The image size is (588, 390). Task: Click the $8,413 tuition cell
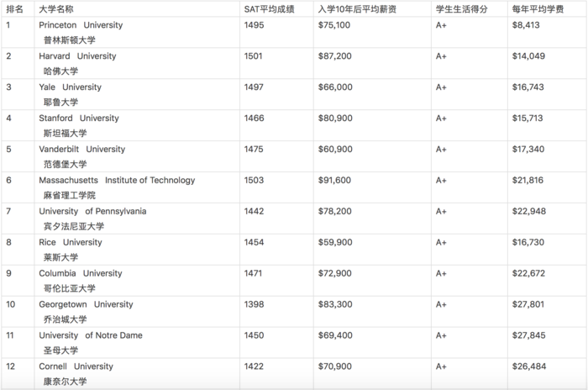point(526,25)
